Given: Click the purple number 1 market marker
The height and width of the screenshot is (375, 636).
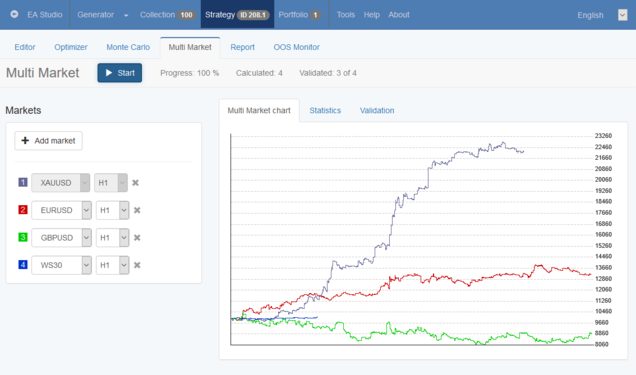Looking at the screenshot, I should [23, 182].
